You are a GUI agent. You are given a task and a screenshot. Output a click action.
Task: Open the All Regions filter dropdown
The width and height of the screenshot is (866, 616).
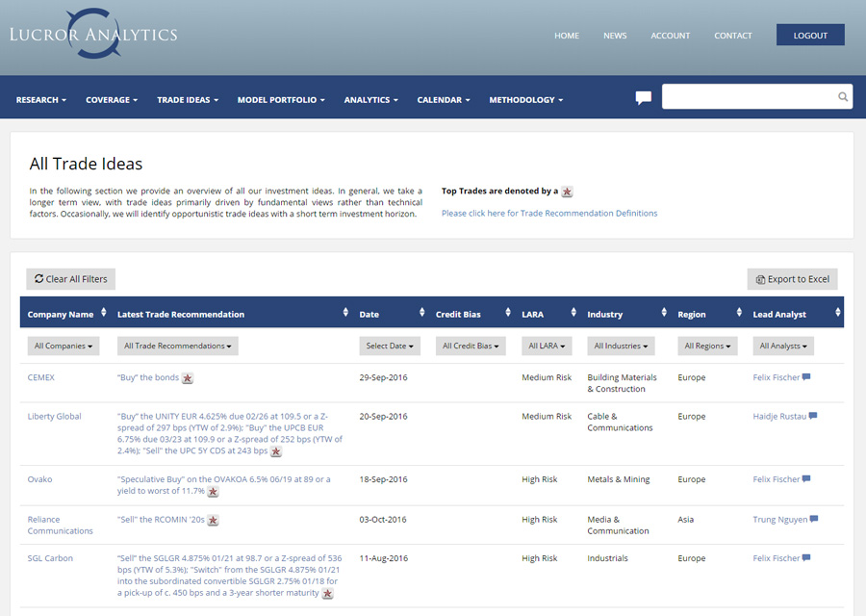tap(707, 346)
